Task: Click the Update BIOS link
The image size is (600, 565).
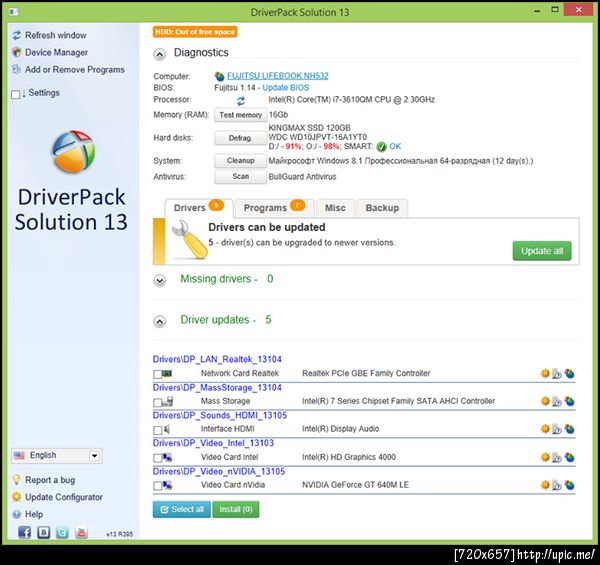Action: (x=285, y=88)
